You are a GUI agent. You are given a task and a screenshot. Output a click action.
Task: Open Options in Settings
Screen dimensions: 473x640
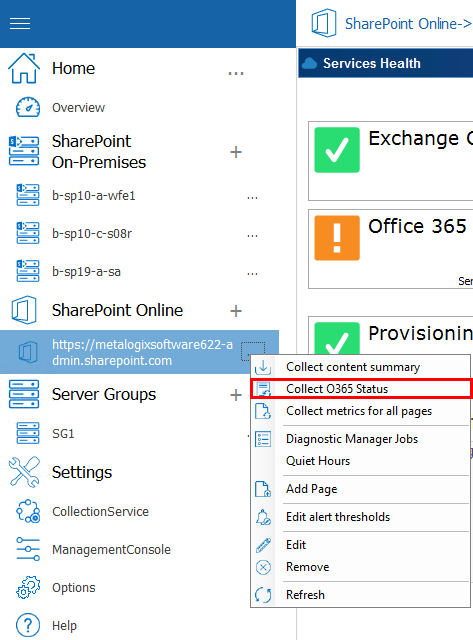74,588
